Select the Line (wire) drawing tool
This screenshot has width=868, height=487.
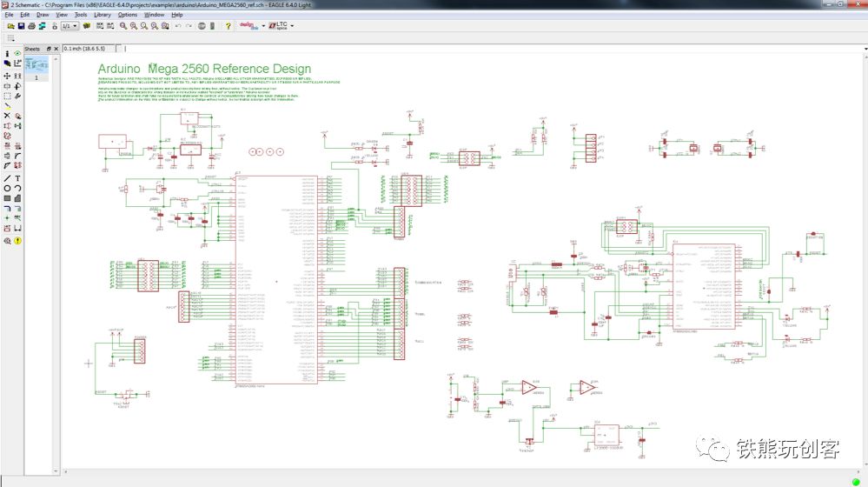coord(7,178)
